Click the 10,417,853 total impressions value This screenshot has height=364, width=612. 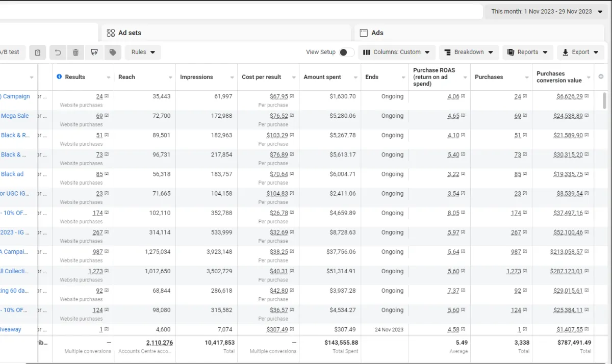point(220,343)
